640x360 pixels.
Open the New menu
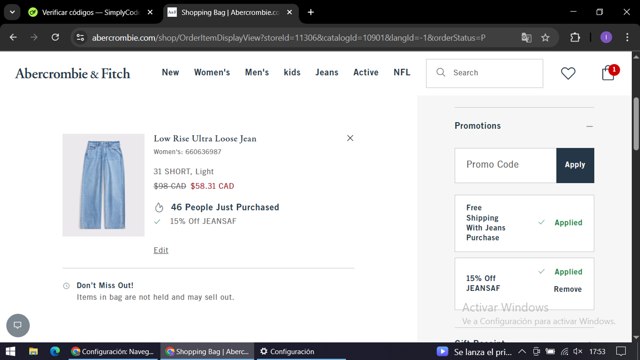point(170,72)
